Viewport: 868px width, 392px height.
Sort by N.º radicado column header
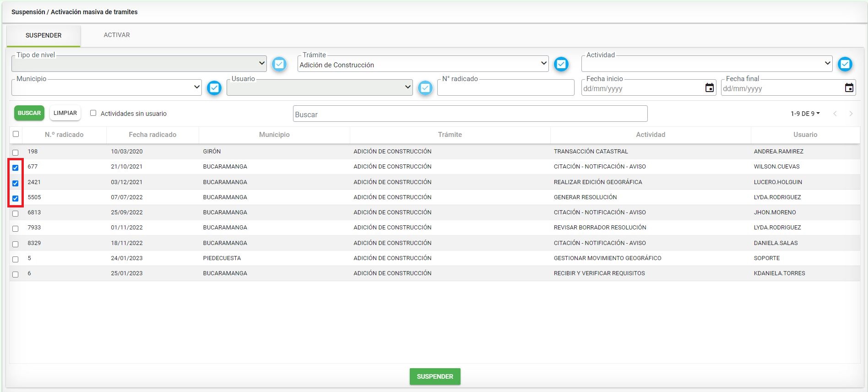(64, 135)
